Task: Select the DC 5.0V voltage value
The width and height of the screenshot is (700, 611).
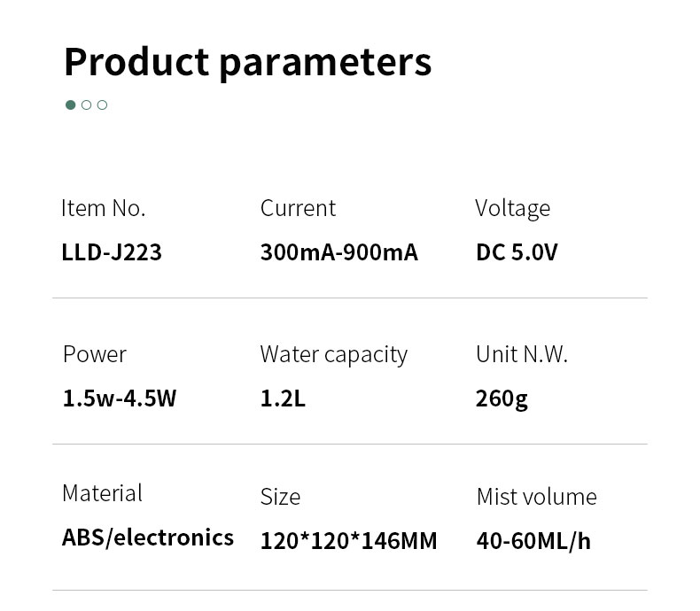Action: coord(517,252)
